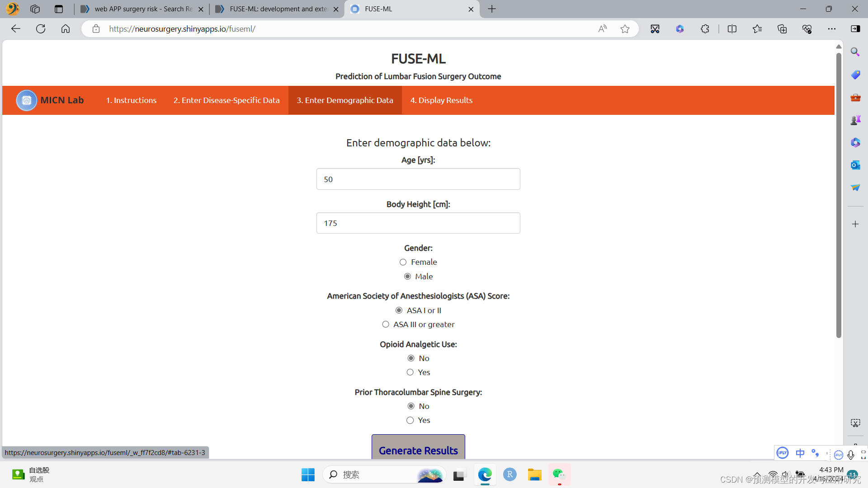Open 2. Enter Disease-Specific Data tab
The image size is (868, 488).
[226, 100]
